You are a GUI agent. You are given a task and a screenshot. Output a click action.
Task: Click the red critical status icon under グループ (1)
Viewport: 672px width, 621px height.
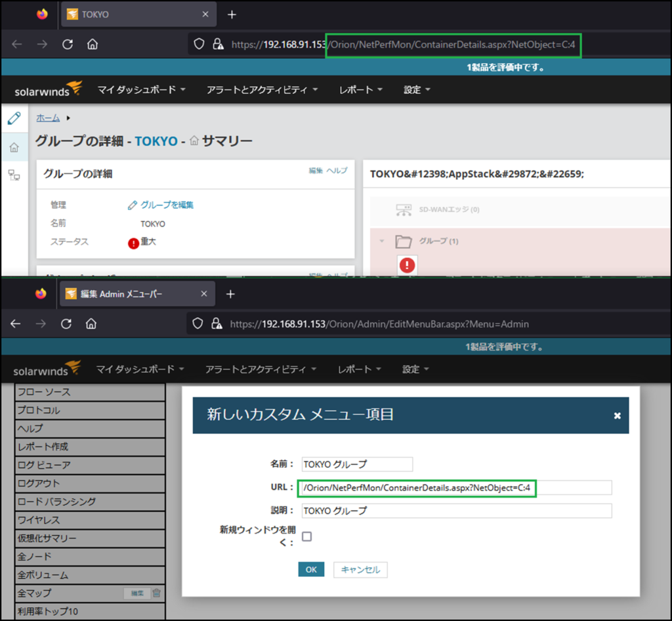407,265
